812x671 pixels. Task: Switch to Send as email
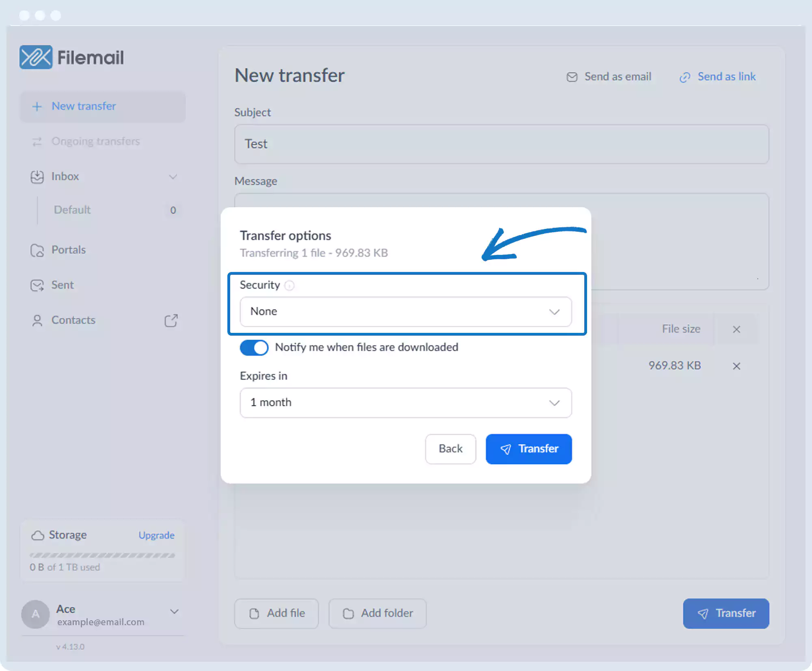click(609, 77)
